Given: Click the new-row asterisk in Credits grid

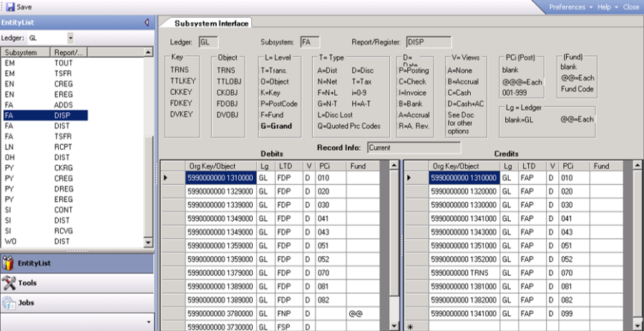Looking at the screenshot, I should (x=410, y=326).
